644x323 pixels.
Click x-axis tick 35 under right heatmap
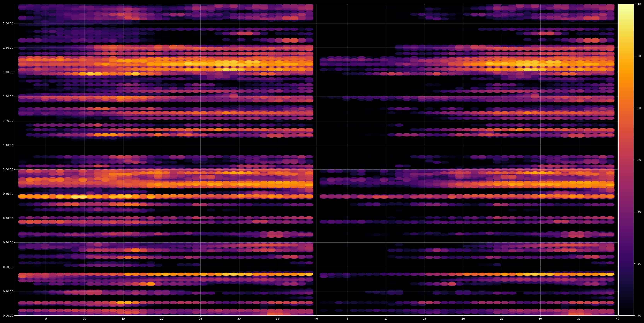(x=579, y=319)
